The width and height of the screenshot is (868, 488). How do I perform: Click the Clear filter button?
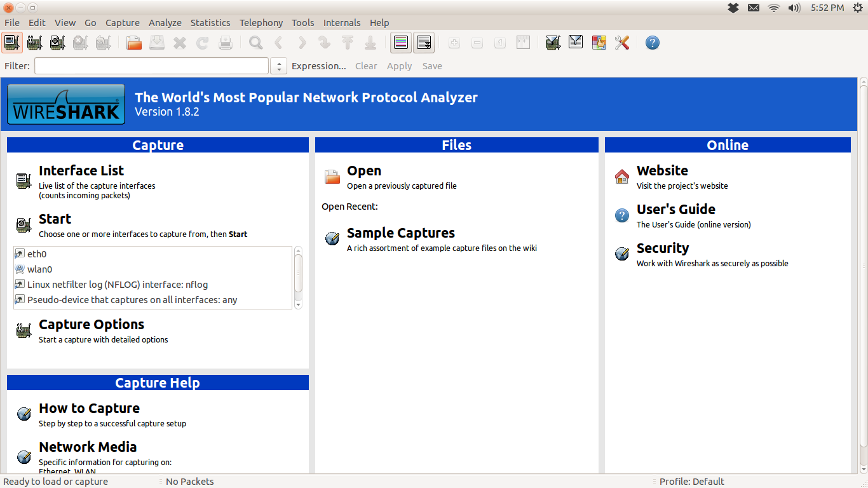point(366,66)
